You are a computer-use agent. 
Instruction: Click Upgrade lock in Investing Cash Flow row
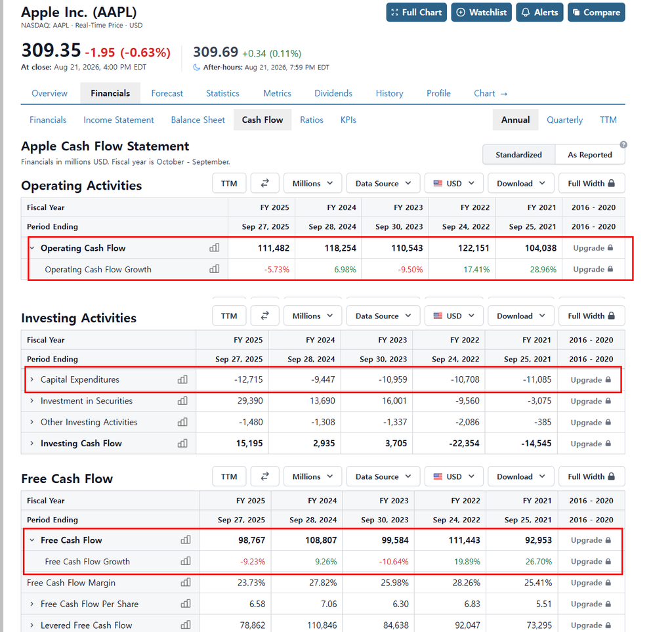pos(591,444)
